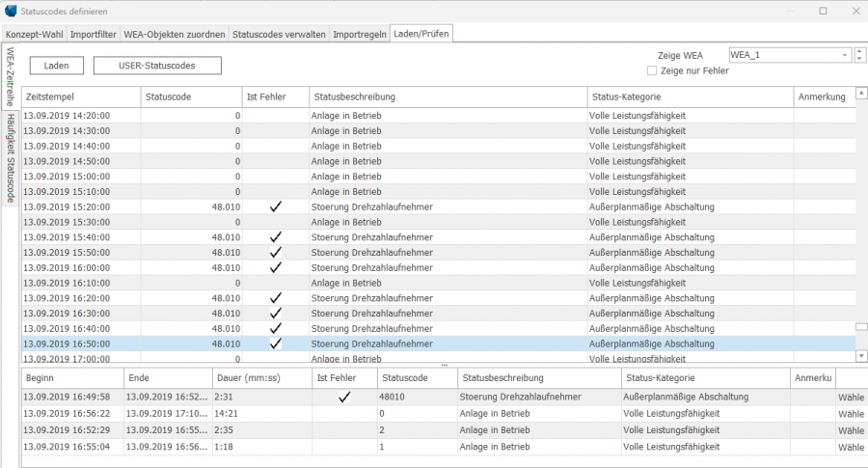Viewport: 868px width, 468px height.
Task: Click Wähle in the 16:55:04 event row
Action: [x=851, y=448]
